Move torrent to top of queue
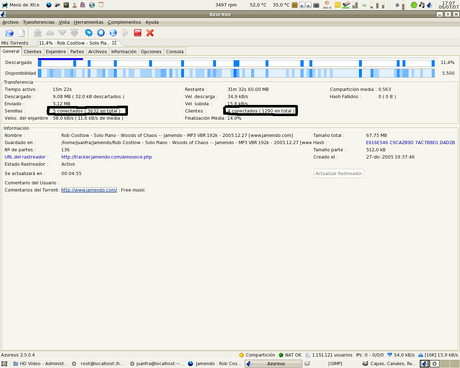Image resolution: width=460 pixels, height=368 pixels. click(x=38, y=33)
